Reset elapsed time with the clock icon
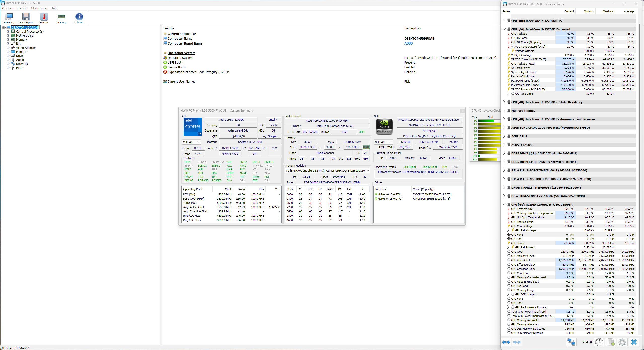The width and height of the screenshot is (644, 350). (x=599, y=342)
